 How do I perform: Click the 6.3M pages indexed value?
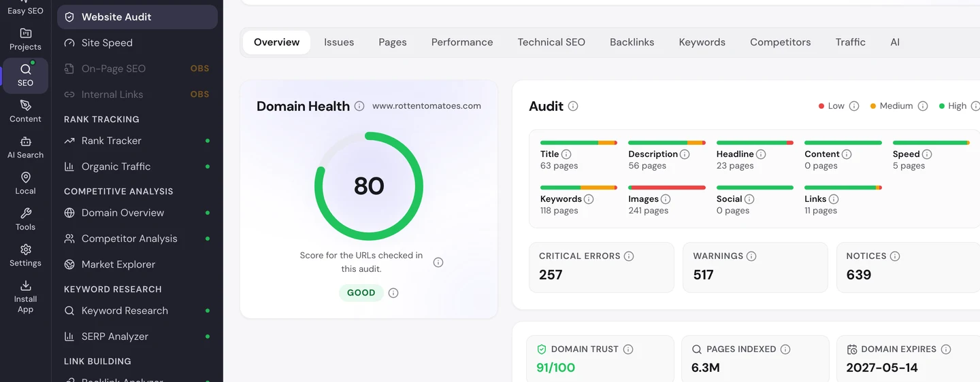pos(706,368)
